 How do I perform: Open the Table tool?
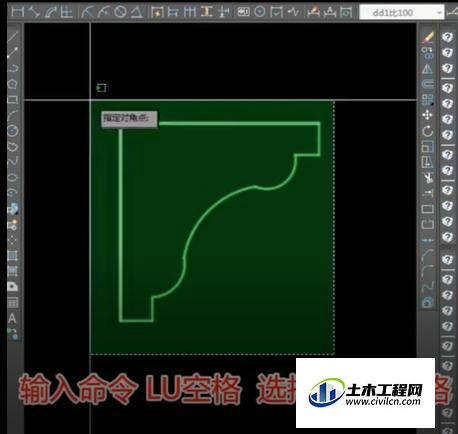click(12, 303)
